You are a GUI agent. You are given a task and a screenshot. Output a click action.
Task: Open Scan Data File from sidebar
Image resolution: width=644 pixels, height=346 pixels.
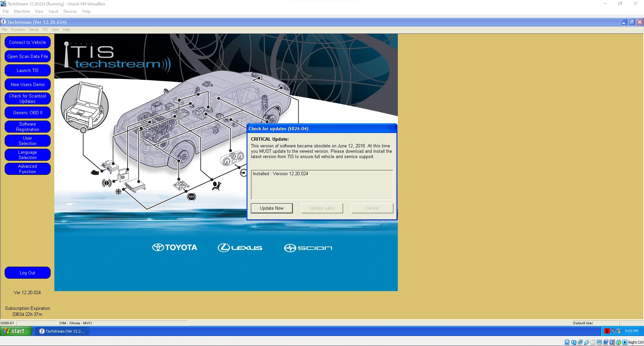point(28,56)
